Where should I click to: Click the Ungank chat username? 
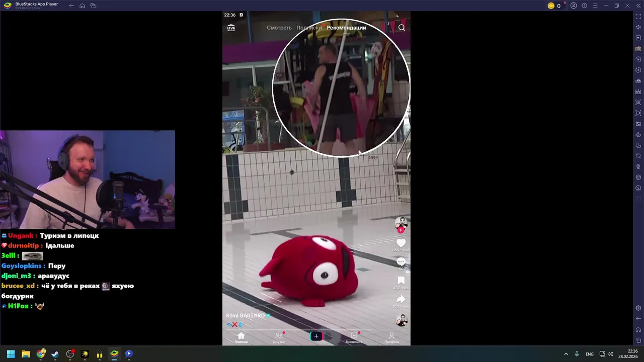pos(20,235)
